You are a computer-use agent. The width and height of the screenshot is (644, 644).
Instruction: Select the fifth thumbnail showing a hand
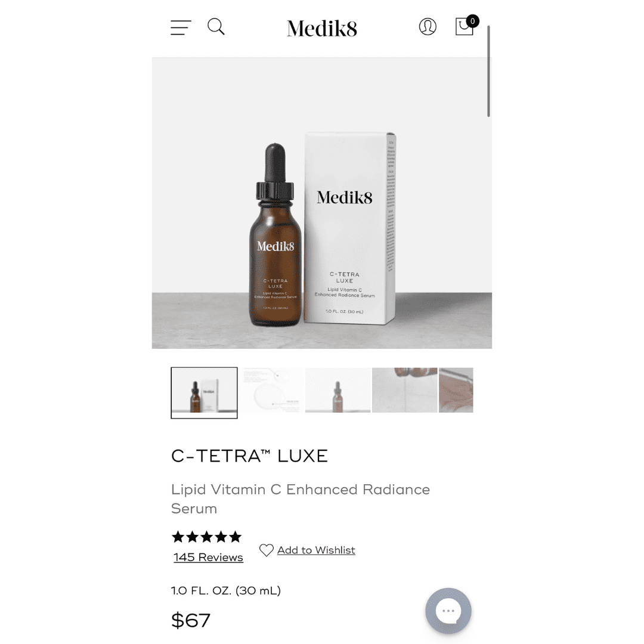(456, 390)
